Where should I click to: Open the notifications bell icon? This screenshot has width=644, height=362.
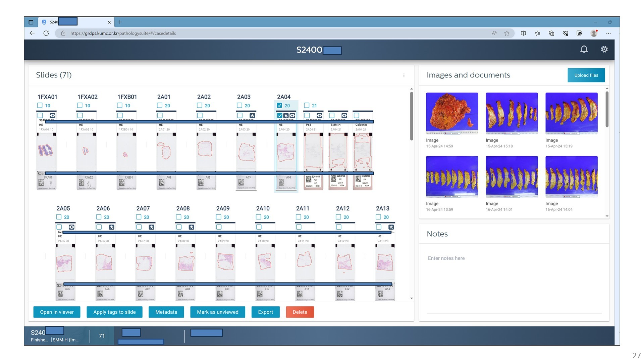click(x=584, y=49)
